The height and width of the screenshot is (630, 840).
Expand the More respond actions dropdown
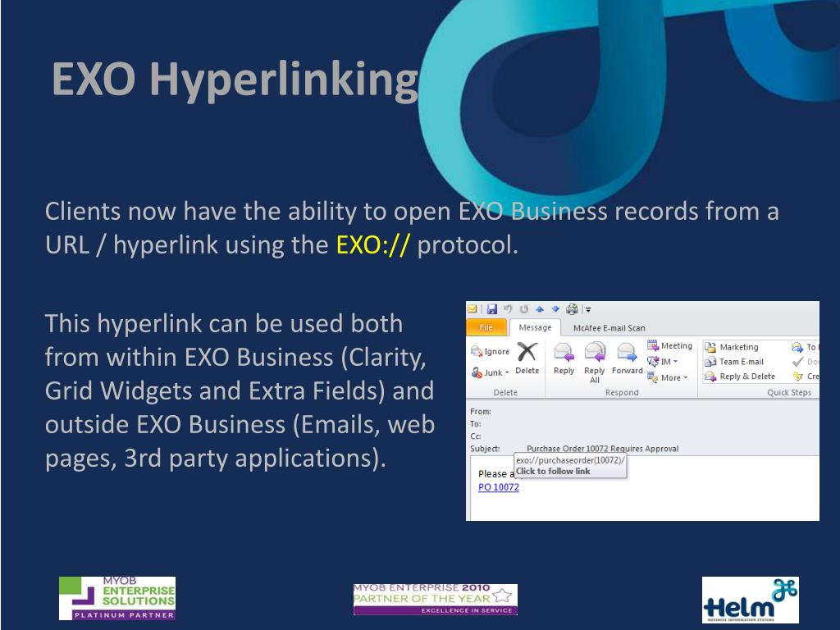(x=668, y=377)
